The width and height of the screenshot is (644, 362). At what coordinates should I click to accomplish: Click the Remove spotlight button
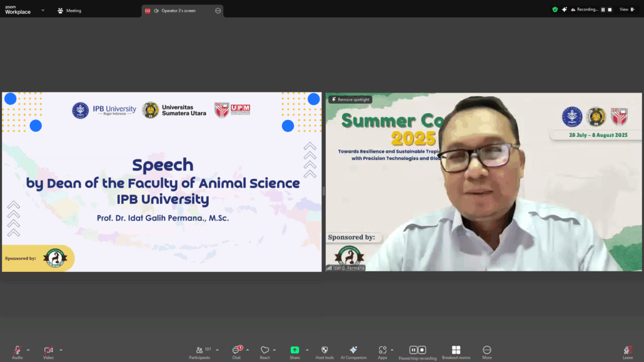351,99
